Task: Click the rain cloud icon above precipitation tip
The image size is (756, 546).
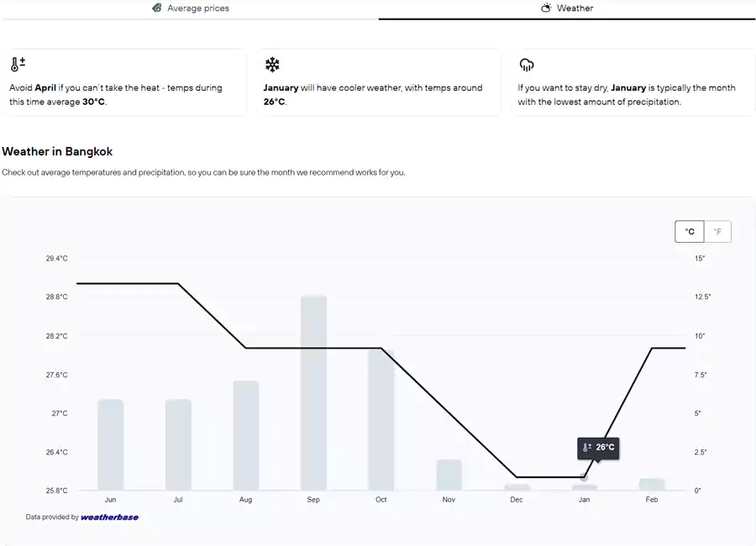Action: click(527, 65)
